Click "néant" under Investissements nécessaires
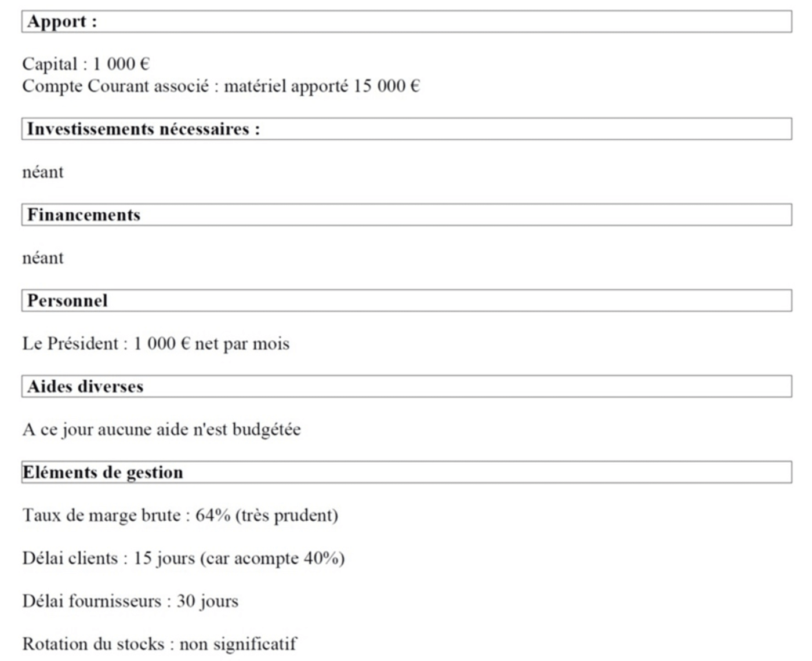812x661 pixels. (43, 172)
